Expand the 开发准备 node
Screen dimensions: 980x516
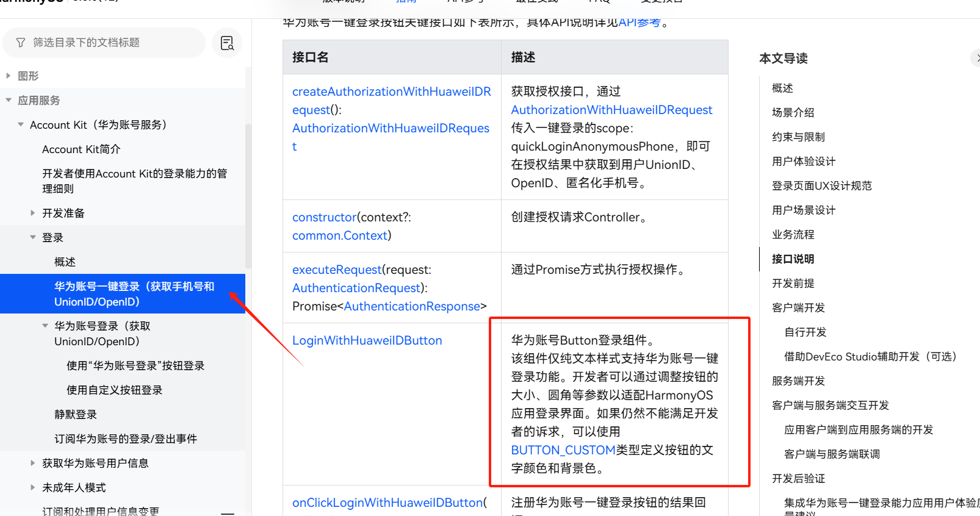(x=32, y=213)
